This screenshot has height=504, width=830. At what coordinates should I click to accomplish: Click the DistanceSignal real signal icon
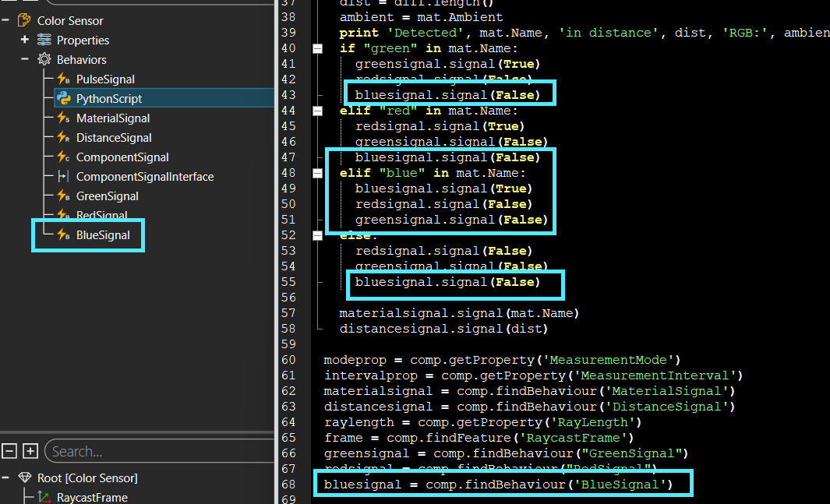click(63, 138)
